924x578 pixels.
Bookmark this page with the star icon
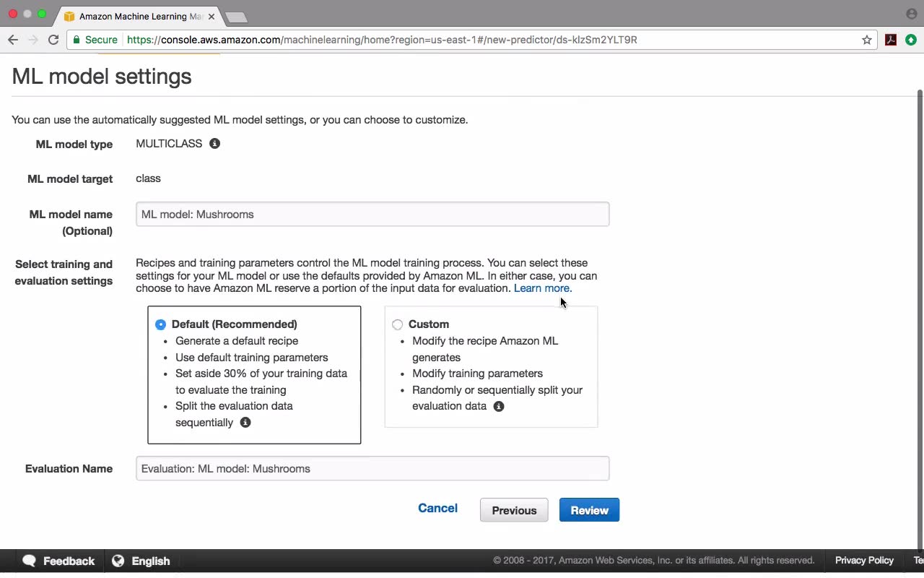tap(867, 40)
